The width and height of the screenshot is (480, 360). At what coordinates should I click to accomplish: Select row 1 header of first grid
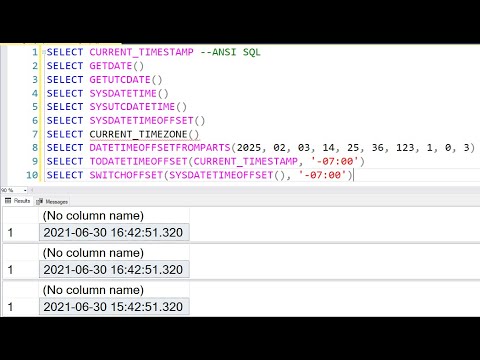[21, 233]
